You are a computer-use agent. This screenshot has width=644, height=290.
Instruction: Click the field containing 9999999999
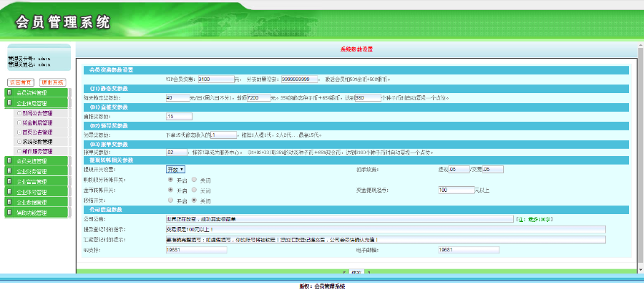click(x=299, y=79)
